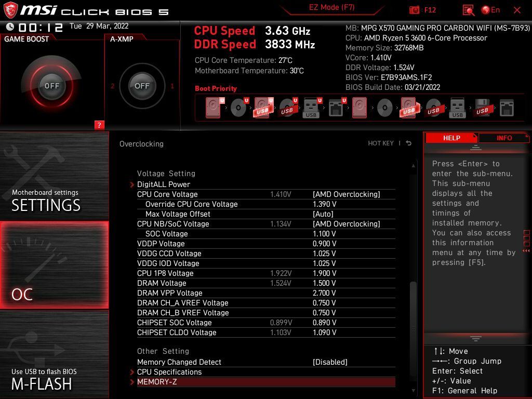Edit SOC Voltage value 1.100 V
Viewport: 532px width, 399px height.
pos(324,233)
